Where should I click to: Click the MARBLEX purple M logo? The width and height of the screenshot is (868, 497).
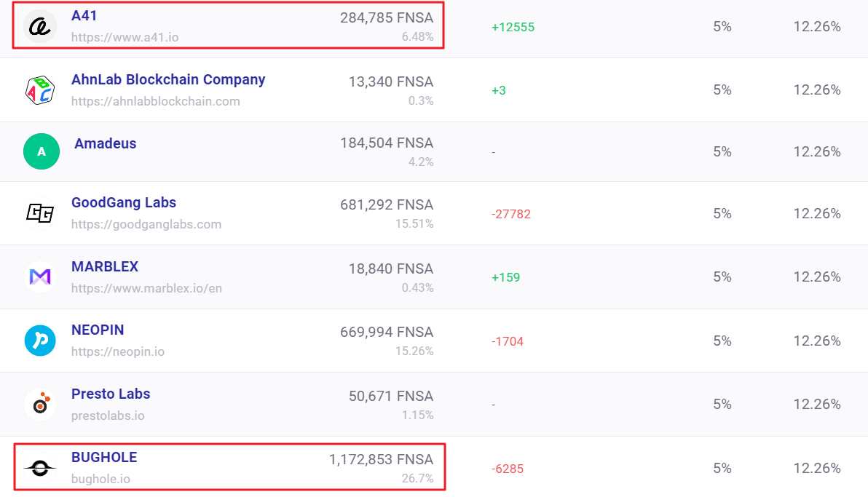tap(40, 277)
